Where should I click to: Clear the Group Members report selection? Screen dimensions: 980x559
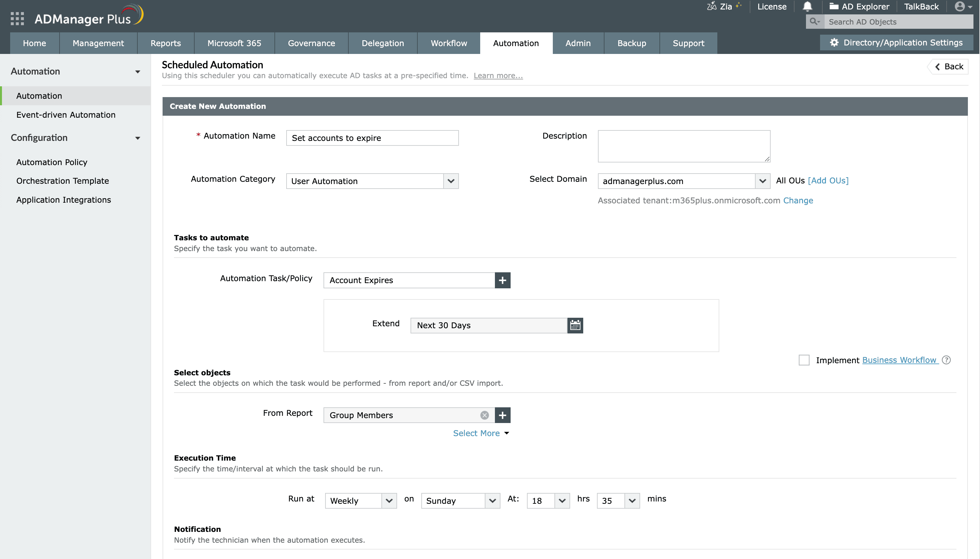pyautogui.click(x=484, y=415)
